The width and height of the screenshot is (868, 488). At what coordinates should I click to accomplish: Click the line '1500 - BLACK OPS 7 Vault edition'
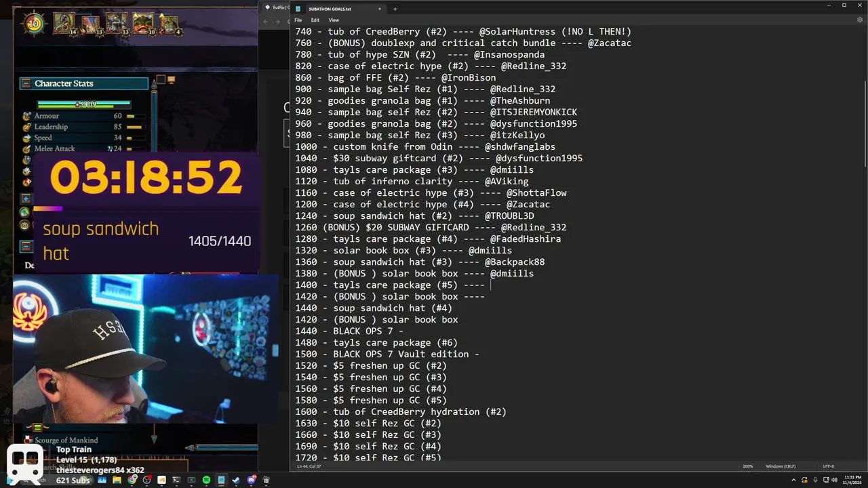point(387,354)
